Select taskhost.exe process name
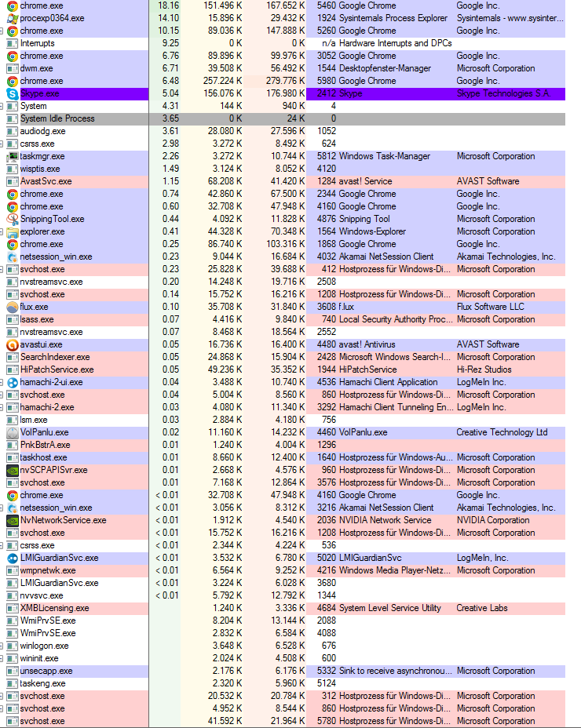 [x=43, y=457]
